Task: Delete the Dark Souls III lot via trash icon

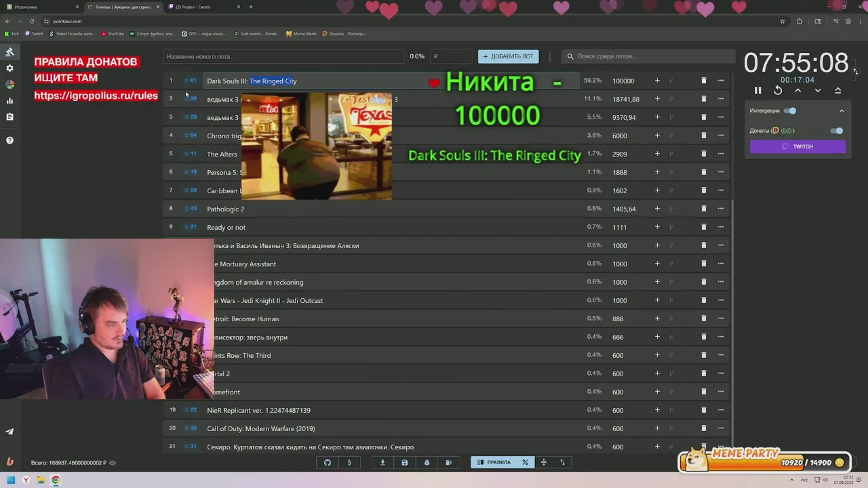Action: coord(703,81)
